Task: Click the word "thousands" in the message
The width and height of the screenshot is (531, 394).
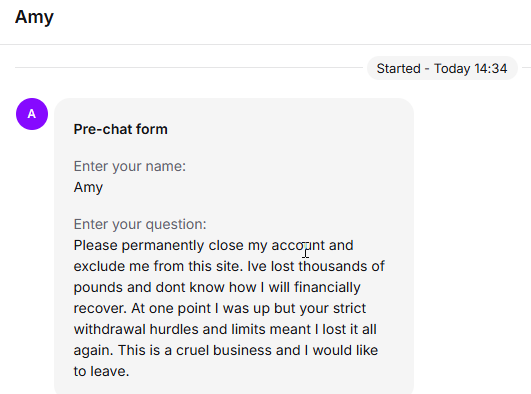Action: click(x=333, y=266)
